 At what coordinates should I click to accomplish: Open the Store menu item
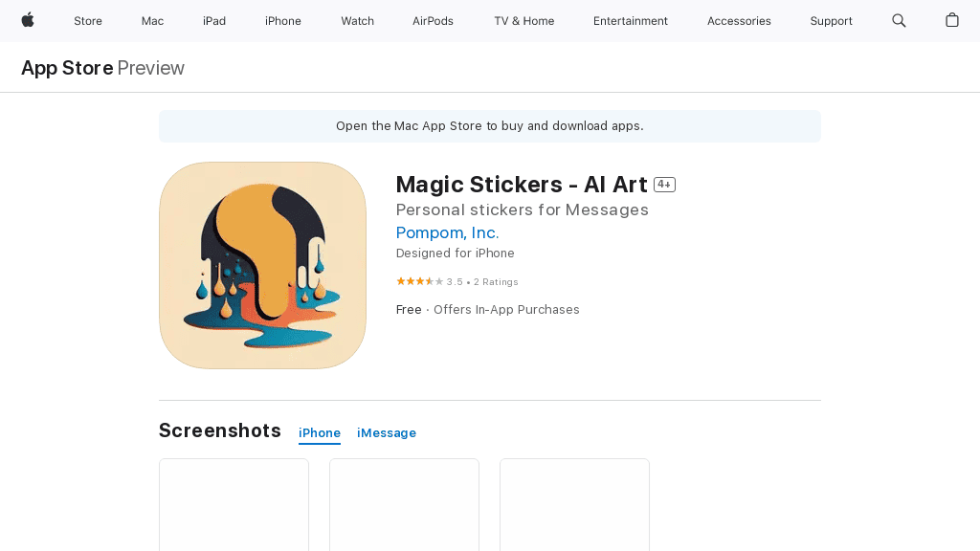point(87,20)
